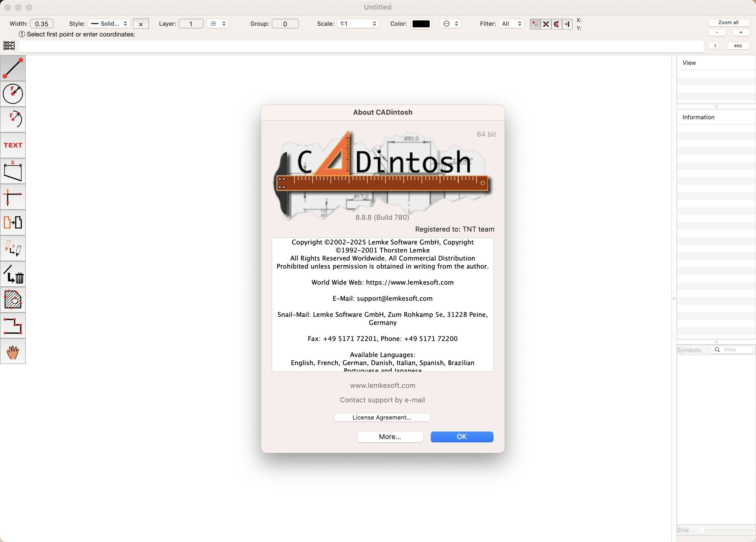This screenshot has height=542, width=756.
Task: Select the Circle drawing tool
Action: 13,94
